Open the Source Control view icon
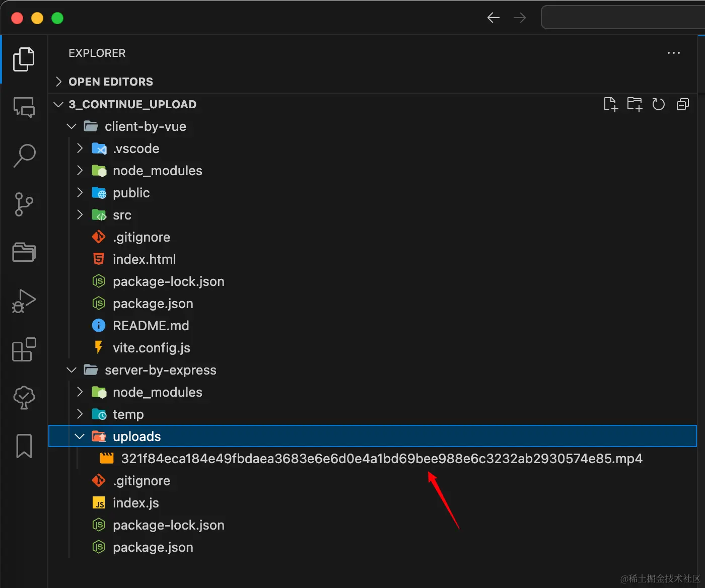This screenshot has height=588, width=705. 24,204
